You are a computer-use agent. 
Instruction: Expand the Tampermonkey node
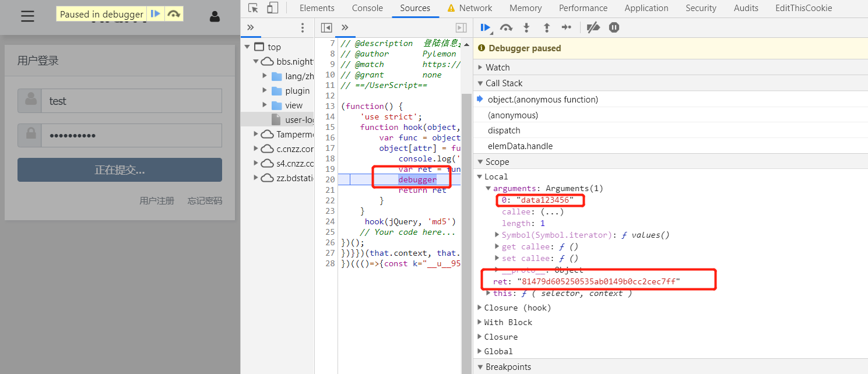pyautogui.click(x=256, y=135)
